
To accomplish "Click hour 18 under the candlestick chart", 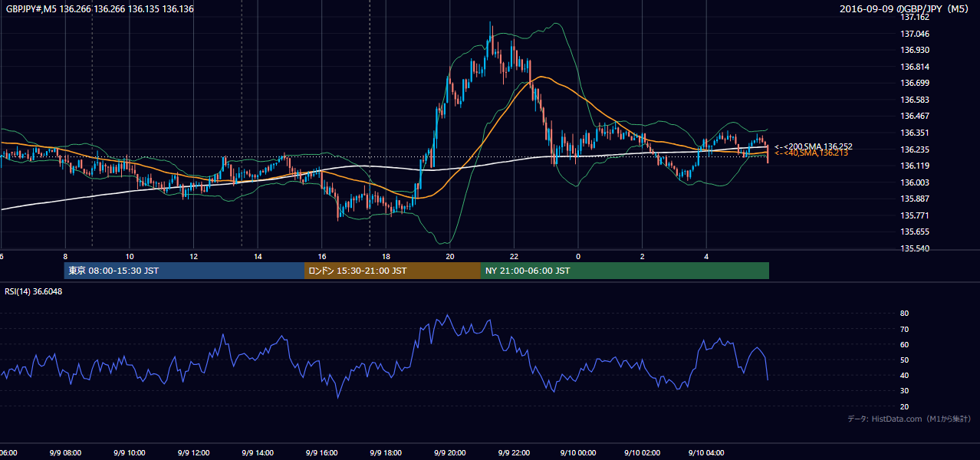I will [386, 256].
